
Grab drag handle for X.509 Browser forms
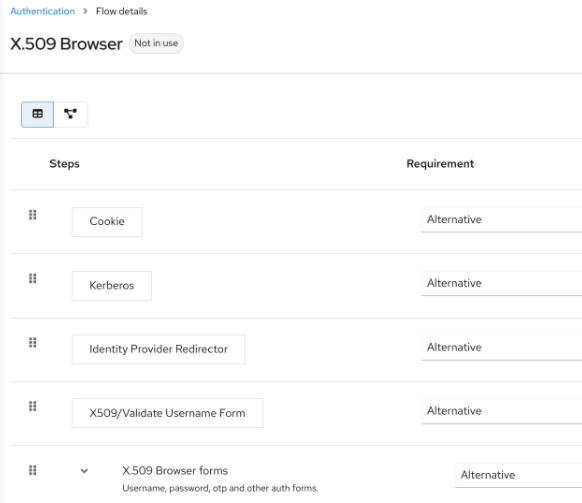[33, 470]
